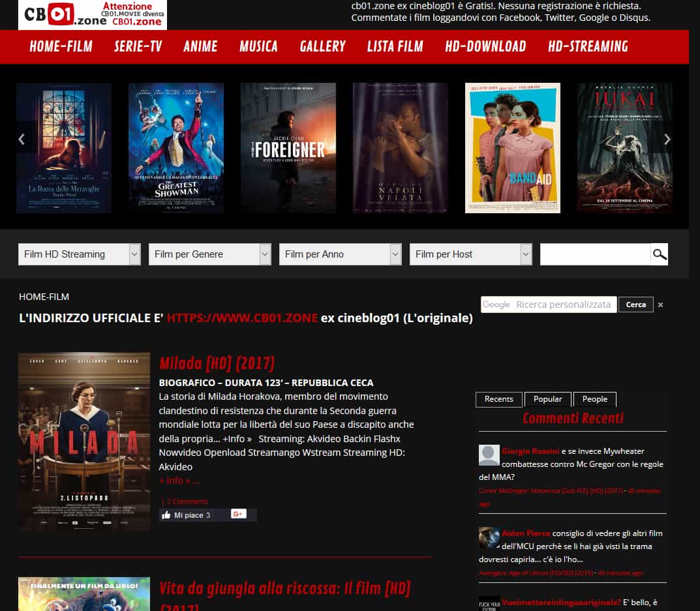Viewport: 700px width, 611px height.
Task: Open 2 Commenti link for Milada
Action: [x=187, y=501]
